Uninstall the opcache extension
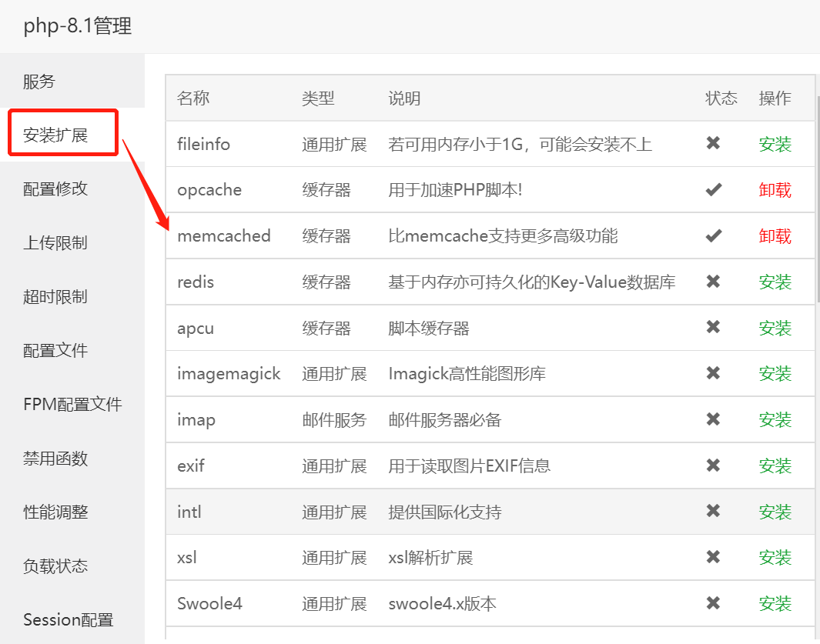820x644 pixels. [775, 189]
